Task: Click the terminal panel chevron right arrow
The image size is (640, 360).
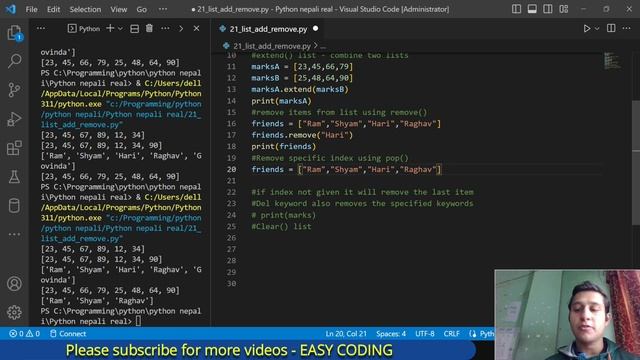Action: pos(181,29)
